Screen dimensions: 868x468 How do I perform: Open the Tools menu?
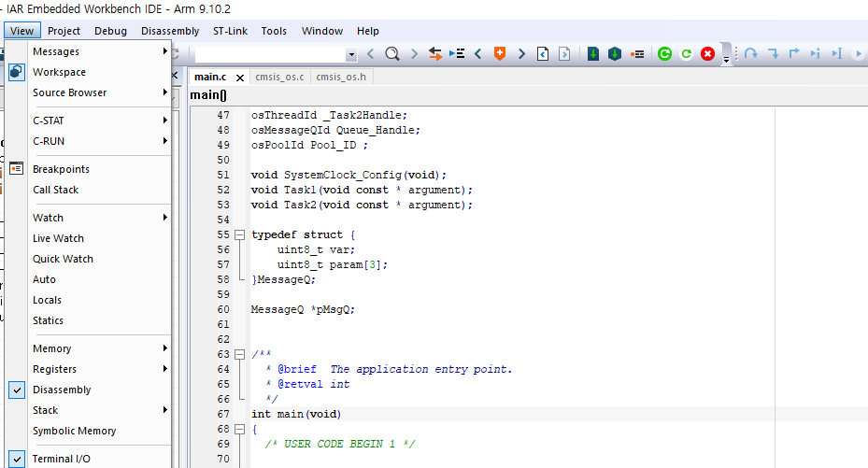coord(274,31)
